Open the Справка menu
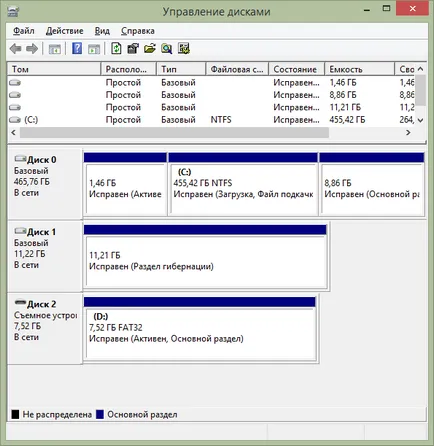Screen dimensions: 434x446 click(138, 31)
